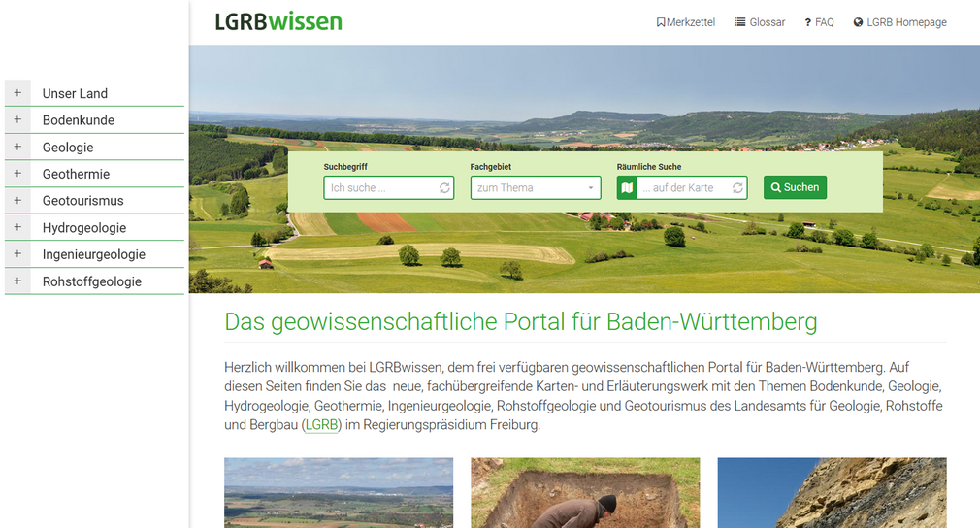Click the LGRBwissen logo

coord(278,22)
